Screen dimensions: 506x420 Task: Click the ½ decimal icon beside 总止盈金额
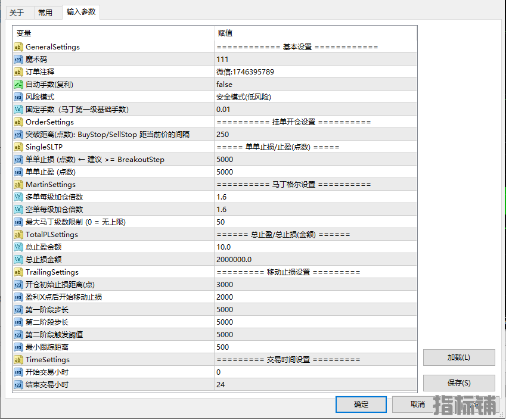click(18, 247)
